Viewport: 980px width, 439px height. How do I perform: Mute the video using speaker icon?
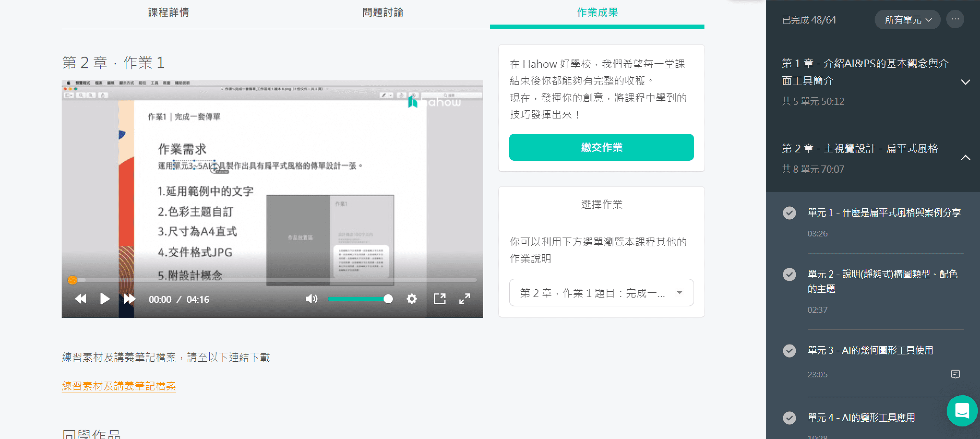click(x=311, y=299)
